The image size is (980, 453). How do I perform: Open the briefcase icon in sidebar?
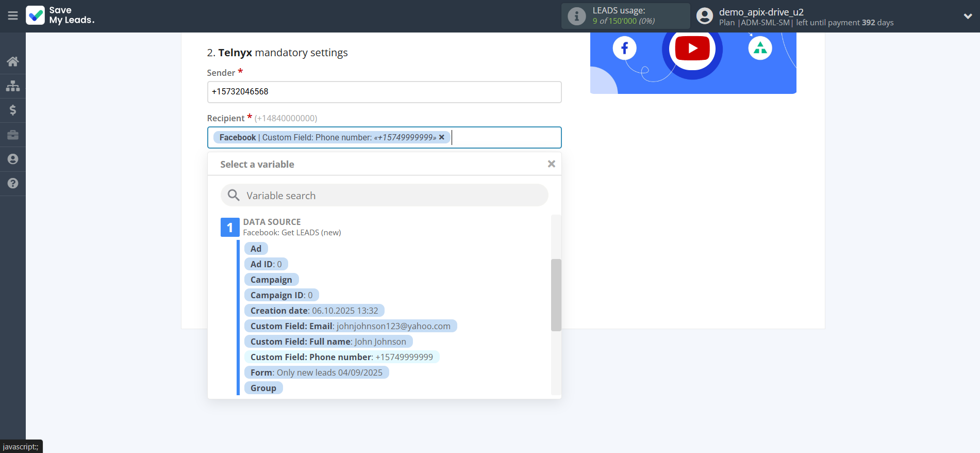click(x=13, y=135)
